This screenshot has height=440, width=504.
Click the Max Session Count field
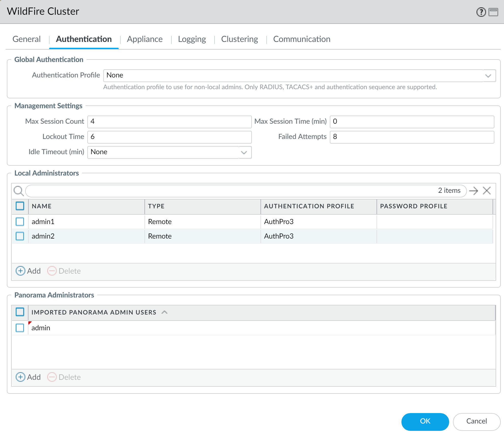coord(169,122)
